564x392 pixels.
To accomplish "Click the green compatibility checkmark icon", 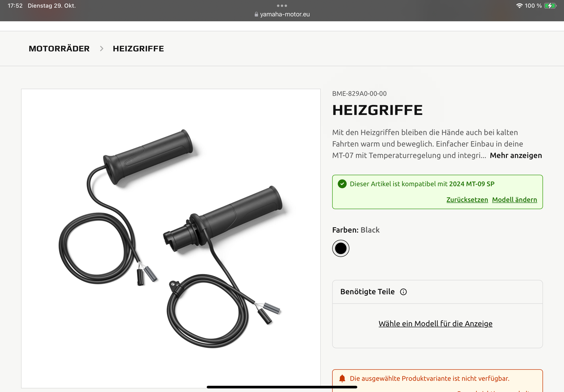I will (342, 184).
